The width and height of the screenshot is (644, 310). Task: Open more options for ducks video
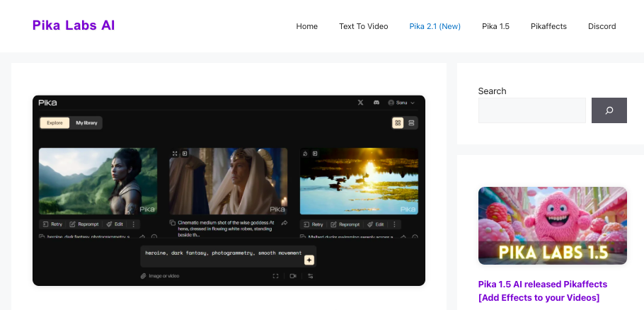coord(394,224)
